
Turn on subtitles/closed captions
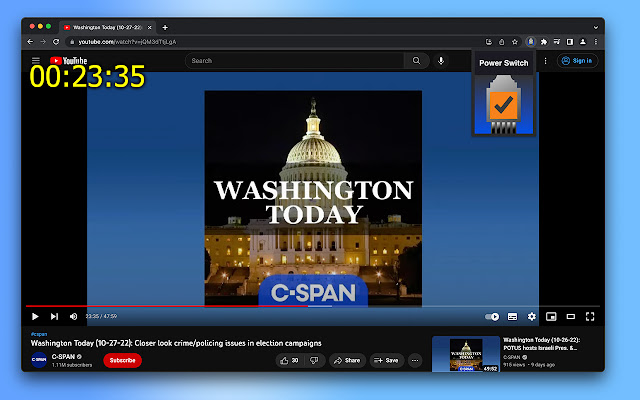click(512, 317)
